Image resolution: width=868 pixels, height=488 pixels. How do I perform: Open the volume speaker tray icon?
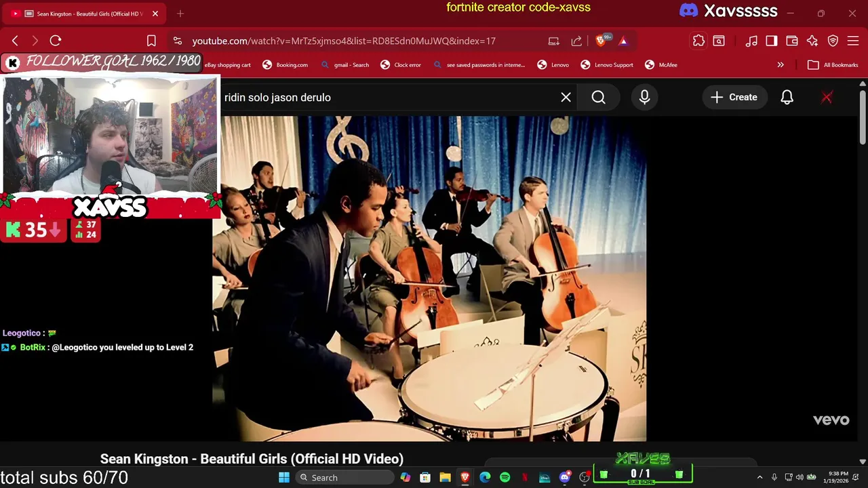pyautogui.click(x=800, y=478)
